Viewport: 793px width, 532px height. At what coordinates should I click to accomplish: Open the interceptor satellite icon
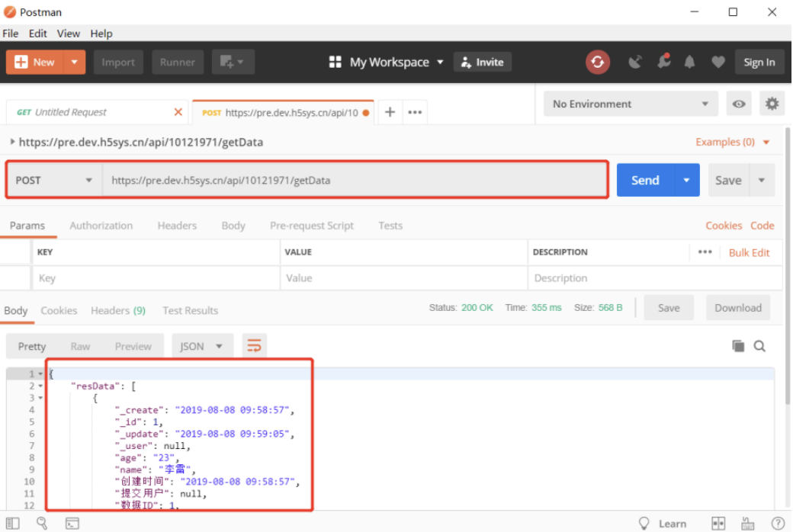[634, 62]
